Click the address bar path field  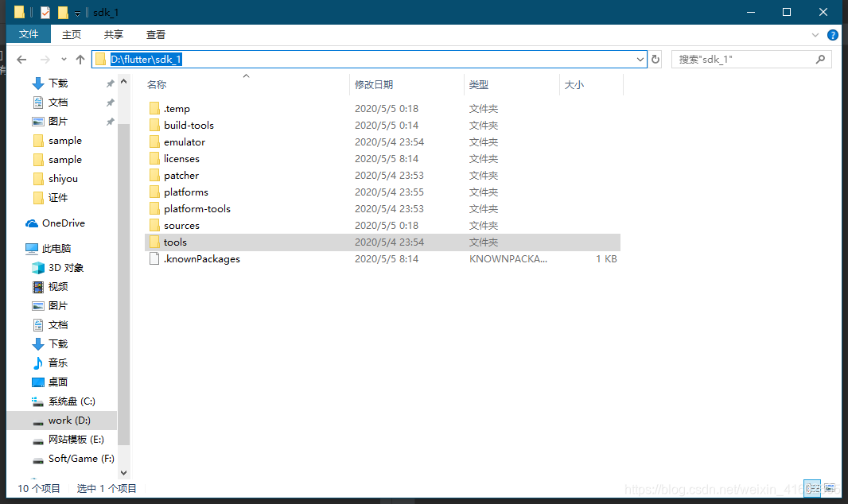pyautogui.click(x=369, y=60)
